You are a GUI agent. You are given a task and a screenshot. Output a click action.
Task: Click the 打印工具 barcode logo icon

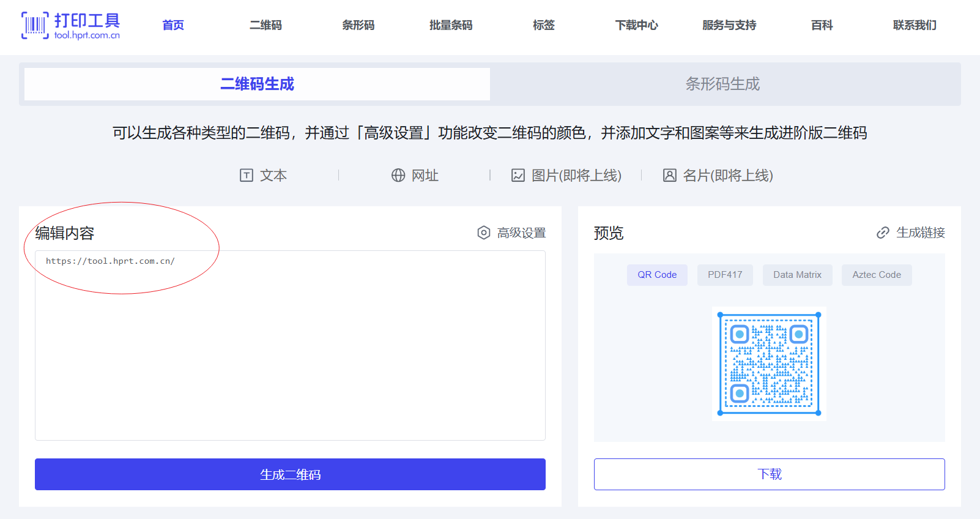coord(35,25)
